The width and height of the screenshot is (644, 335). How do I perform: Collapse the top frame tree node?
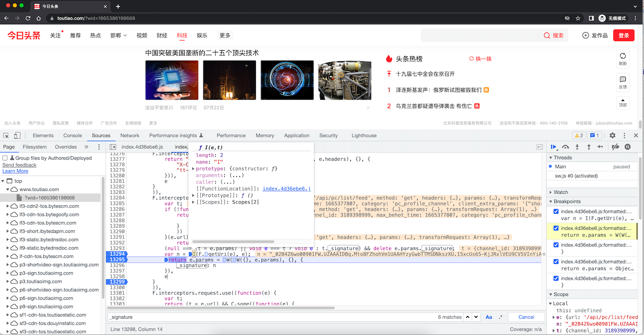tap(3, 181)
